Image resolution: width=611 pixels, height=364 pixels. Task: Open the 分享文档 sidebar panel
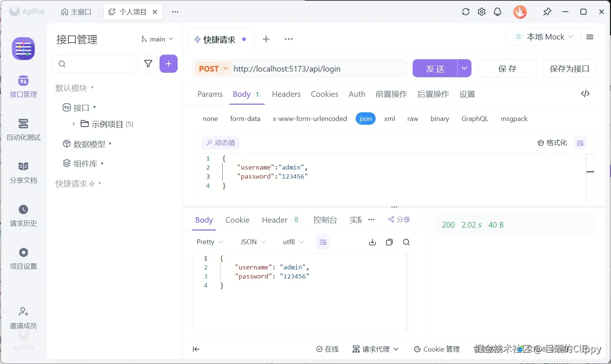23,173
